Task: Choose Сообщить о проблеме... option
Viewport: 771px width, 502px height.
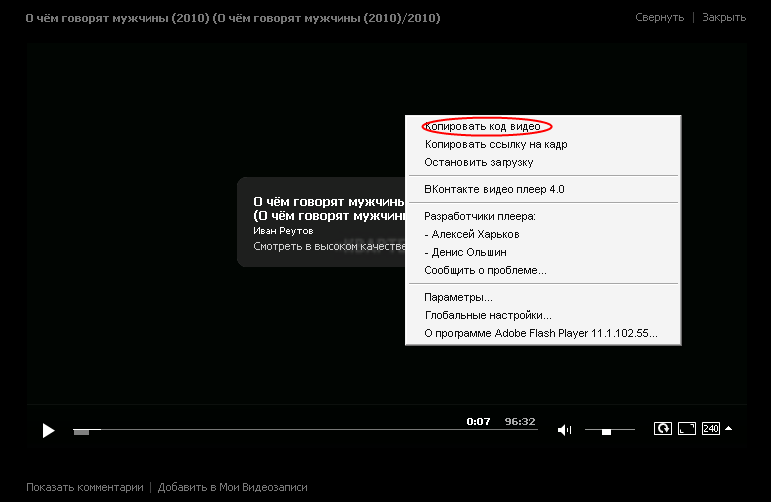Action: click(x=543, y=270)
